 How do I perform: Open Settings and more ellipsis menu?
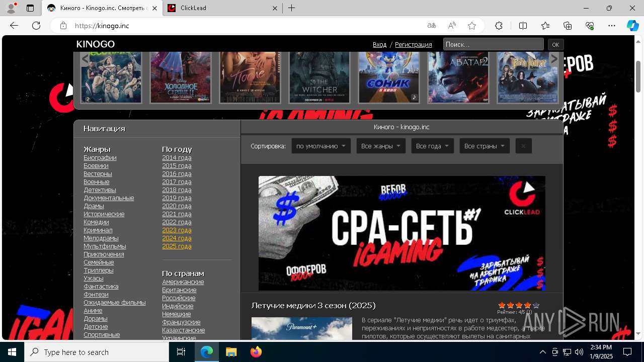coord(612,26)
